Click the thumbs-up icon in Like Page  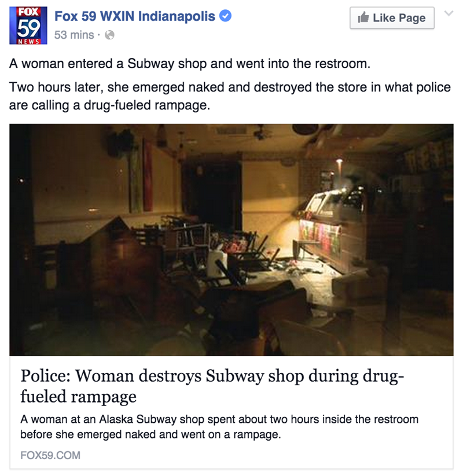click(363, 17)
